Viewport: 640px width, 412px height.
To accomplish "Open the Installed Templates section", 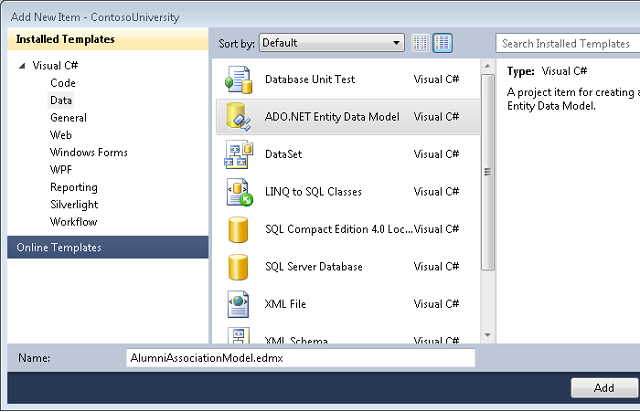I will (x=108, y=39).
